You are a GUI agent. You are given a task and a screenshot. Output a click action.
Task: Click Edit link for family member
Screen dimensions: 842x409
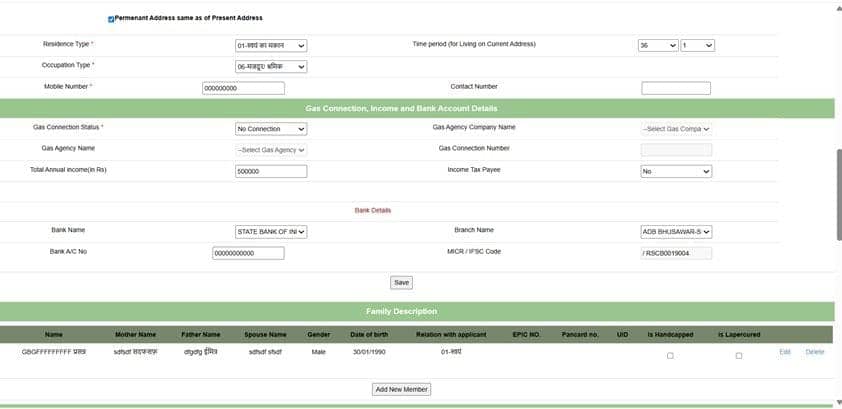[x=785, y=352]
